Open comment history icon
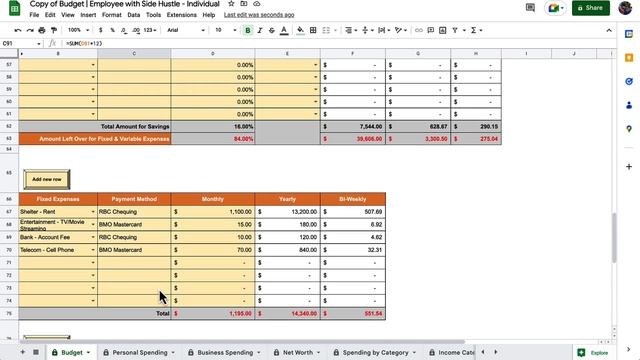Image resolution: width=640 pixels, height=360 pixels. (x=530, y=8)
